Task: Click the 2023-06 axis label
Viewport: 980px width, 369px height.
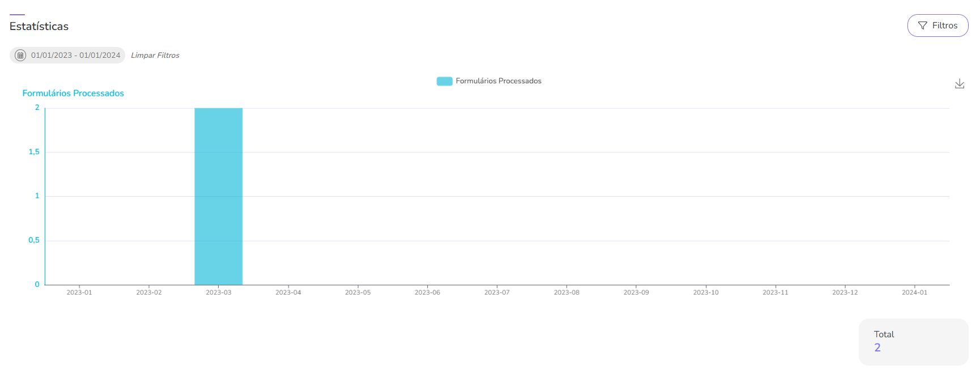Action: (x=427, y=292)
